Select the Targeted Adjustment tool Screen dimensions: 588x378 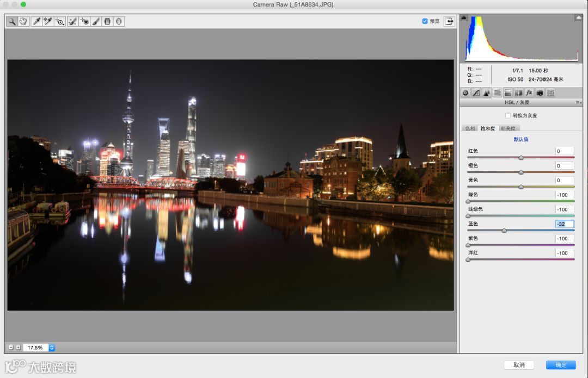click(x=60, y=21)
